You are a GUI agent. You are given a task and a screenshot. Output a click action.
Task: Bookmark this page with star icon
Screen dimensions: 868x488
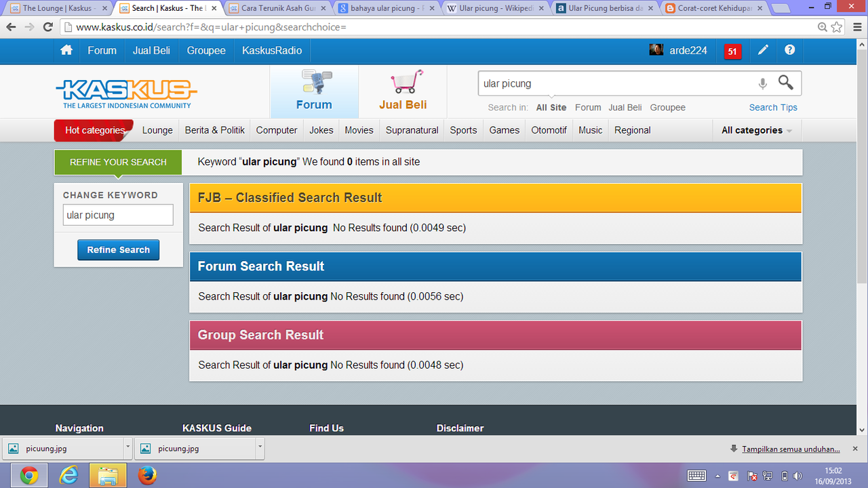coord(837,27)
